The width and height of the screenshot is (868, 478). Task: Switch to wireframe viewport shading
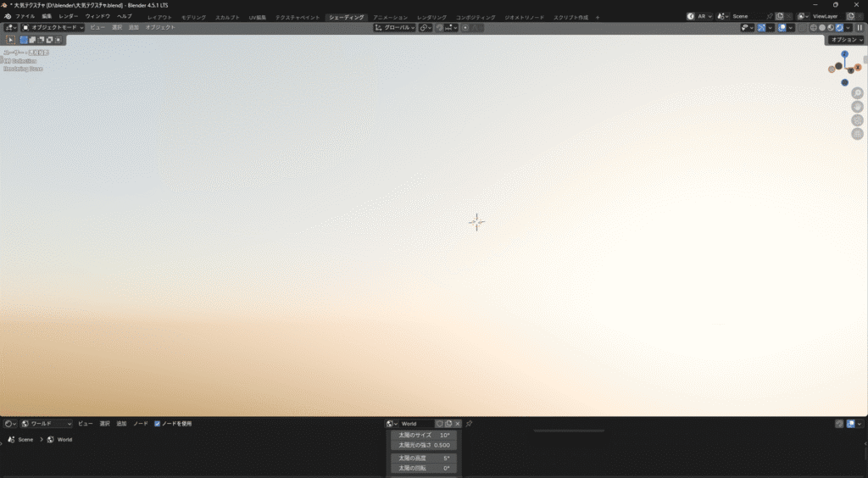click(x=814, y=28)
